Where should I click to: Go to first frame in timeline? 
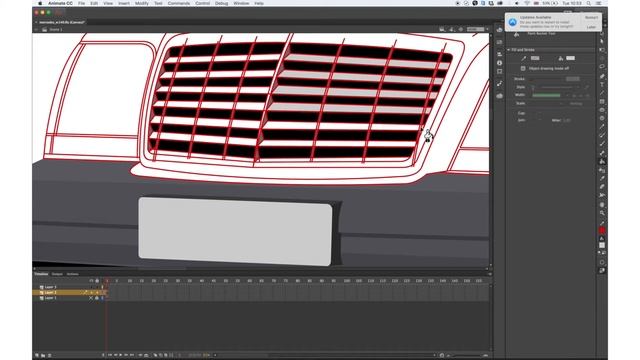pos(110,355)
